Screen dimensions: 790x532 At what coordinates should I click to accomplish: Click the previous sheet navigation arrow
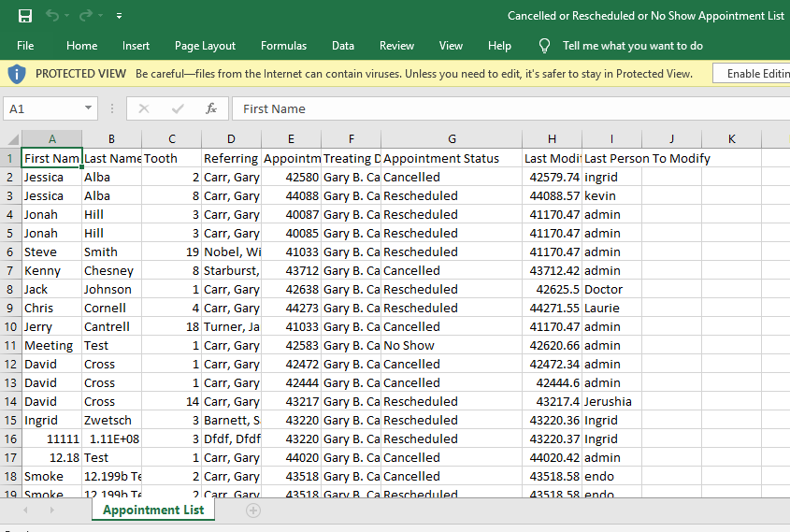25,510
